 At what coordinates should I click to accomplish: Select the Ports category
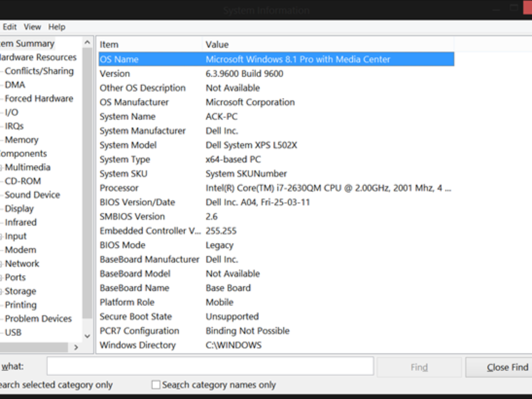tap(15, 277)
